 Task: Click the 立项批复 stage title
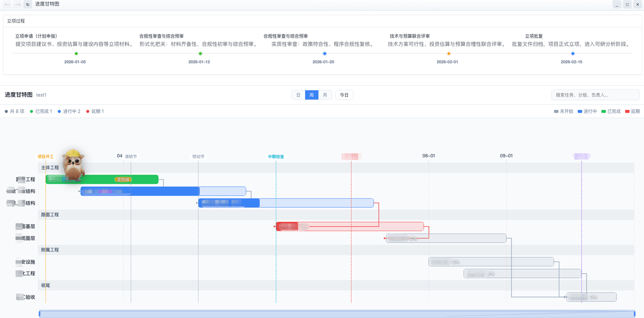click(534, 36)
